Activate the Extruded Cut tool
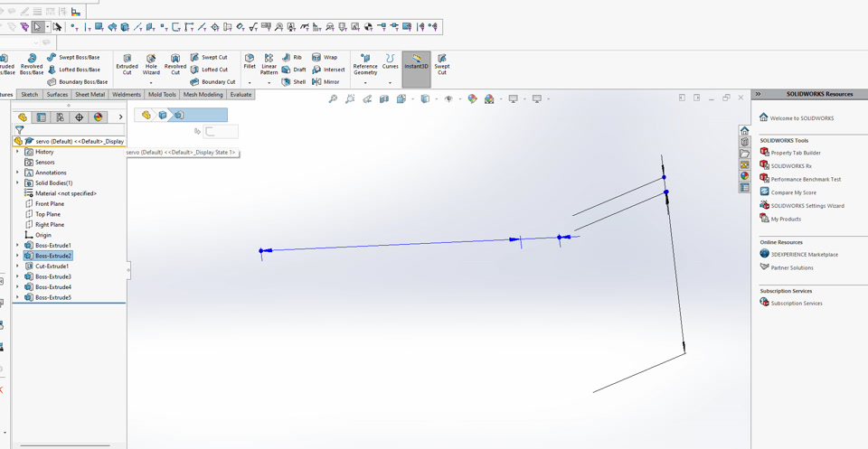Screen dimensions: 868x449 127,64
